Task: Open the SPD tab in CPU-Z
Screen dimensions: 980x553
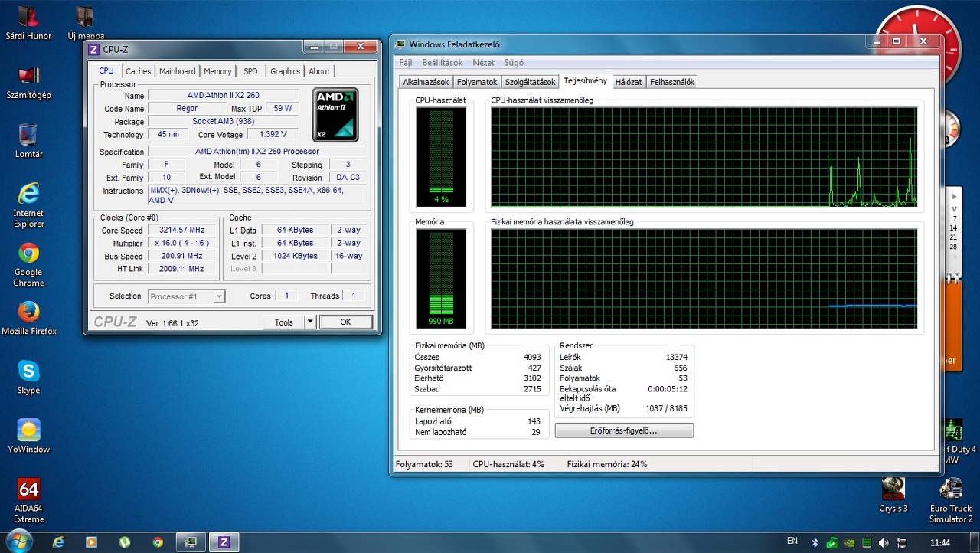Action: click(250, 71)
